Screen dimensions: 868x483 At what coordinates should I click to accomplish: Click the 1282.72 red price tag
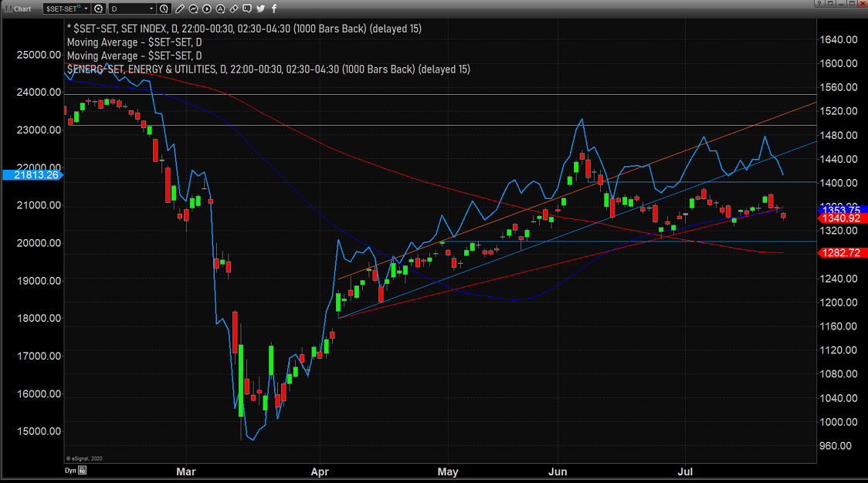click(842, 253)
